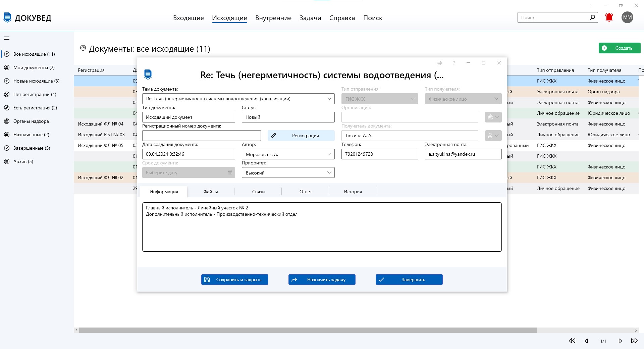The width and height of the screenshot is (644, 349).
Task: Open Все исходящие (11) list
Action: point(37,54)
